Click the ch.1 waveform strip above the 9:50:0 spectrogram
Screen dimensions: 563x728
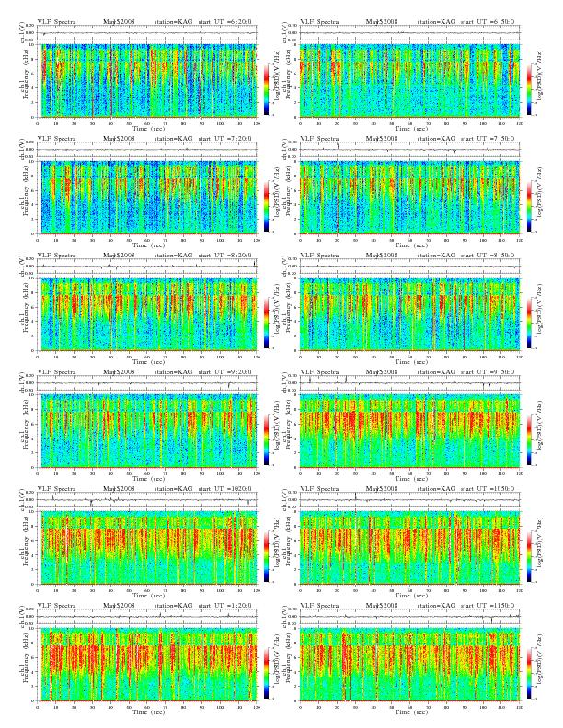[x=409, y=383]
